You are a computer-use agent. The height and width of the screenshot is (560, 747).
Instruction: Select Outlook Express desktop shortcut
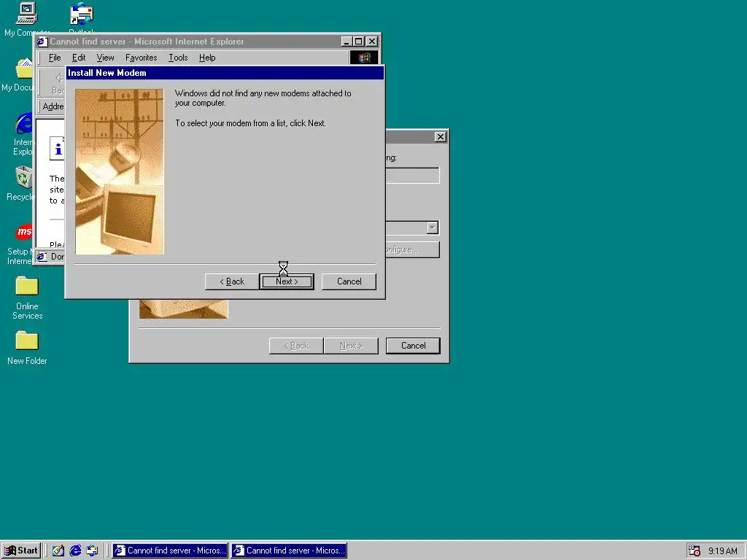tap(82, 18)
